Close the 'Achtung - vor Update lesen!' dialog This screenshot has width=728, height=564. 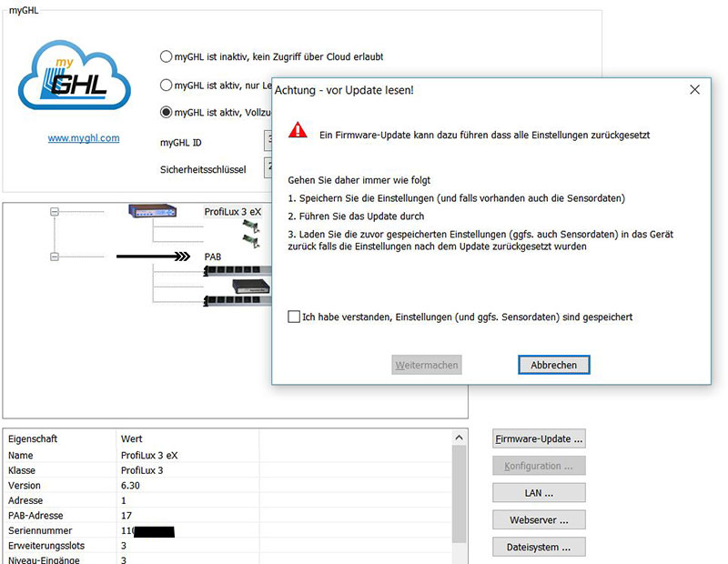[x=694, y=90]
